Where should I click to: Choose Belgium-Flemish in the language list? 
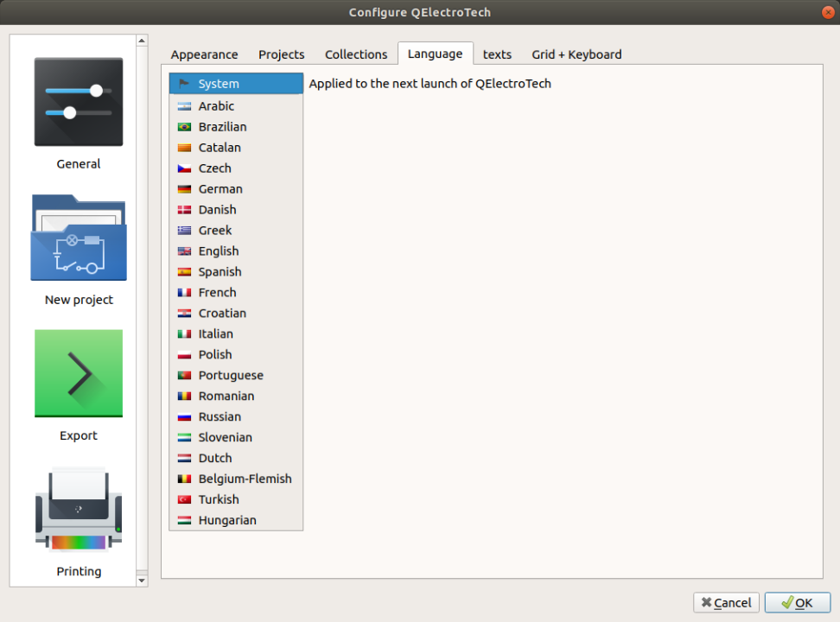tap(236, 479)
